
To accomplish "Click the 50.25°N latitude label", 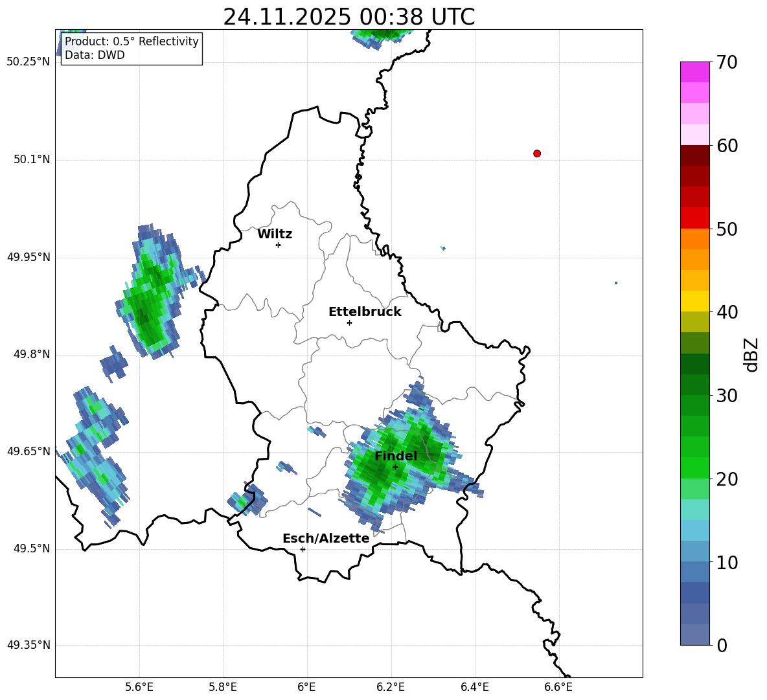I will (x=29, y=62).
